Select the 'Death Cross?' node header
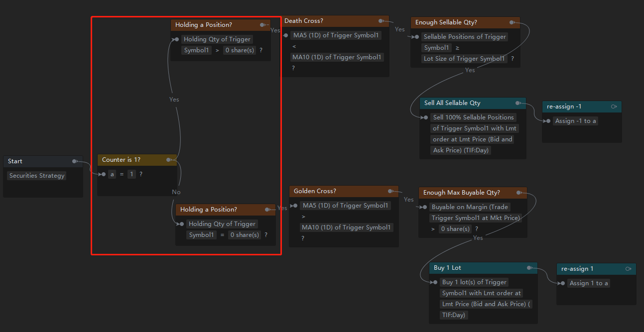This screenshot has width=644, height=332. [335, 21]
